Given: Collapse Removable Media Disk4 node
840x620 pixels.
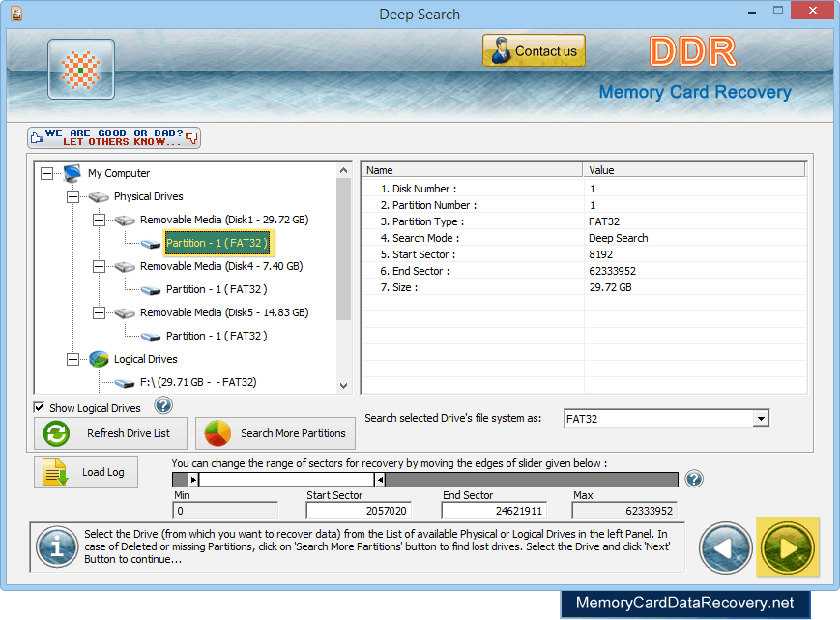Looking at the screenshot, I should click(x=100, y=266).
